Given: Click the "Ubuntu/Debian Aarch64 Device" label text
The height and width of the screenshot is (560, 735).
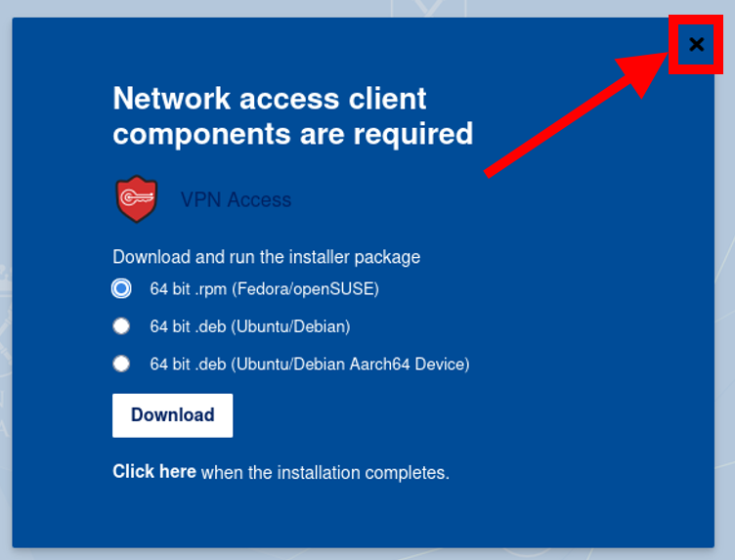Looking at the screenshot, I should coord(352,365).
